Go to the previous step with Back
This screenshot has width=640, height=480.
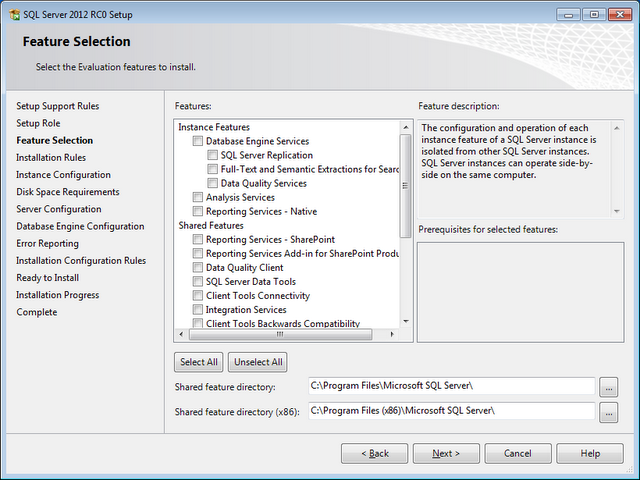click(374, 453)
